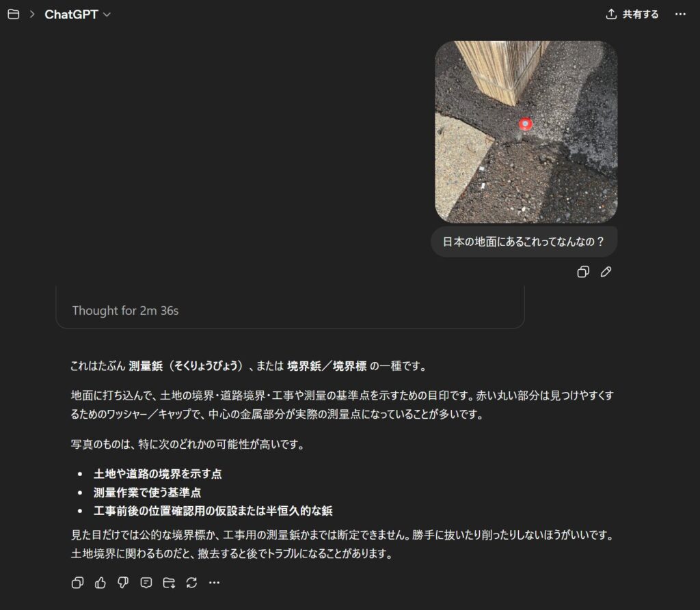Image resolution: width=700 pixels, height=610 pixels.
Task: Open the three-dot conversation options menu
Action: coord(680,14)
